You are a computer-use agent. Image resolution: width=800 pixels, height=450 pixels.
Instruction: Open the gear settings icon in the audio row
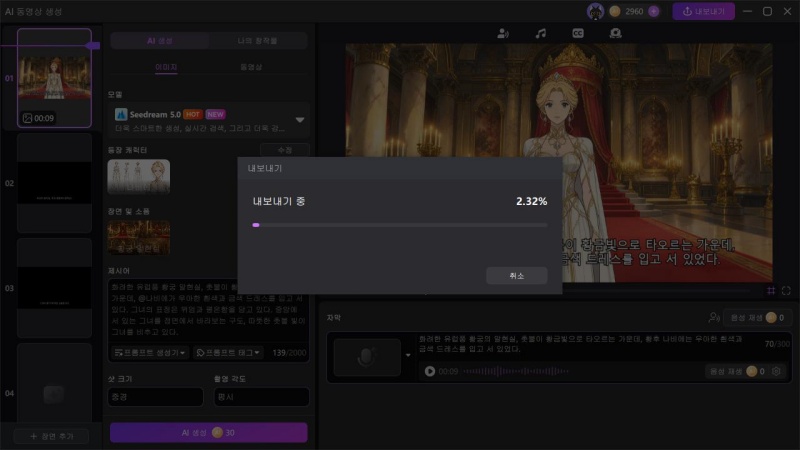[x=777, y=371]
